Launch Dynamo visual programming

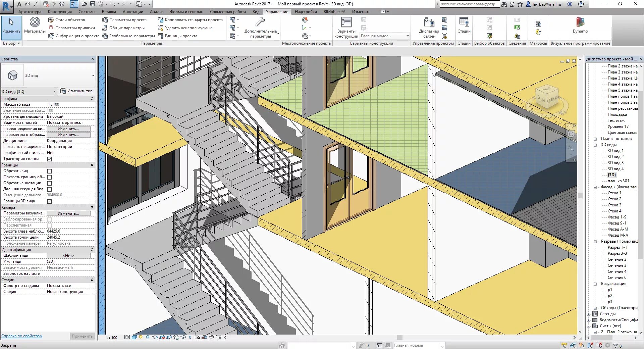(580, 26)
